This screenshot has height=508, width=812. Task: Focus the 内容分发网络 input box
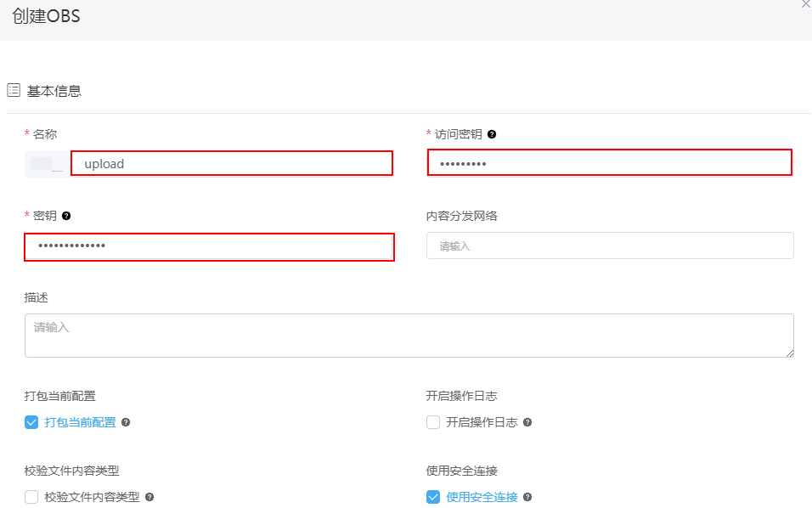610,246
